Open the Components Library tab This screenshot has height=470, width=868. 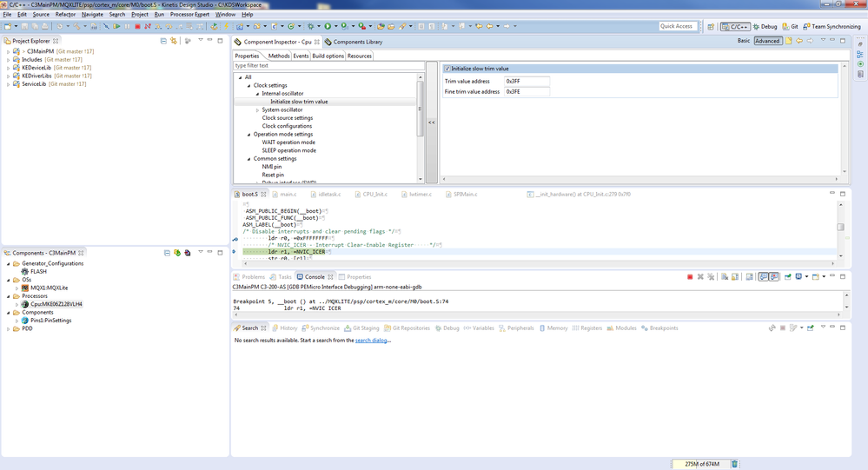pyautogui.click(x=354, y=42)
